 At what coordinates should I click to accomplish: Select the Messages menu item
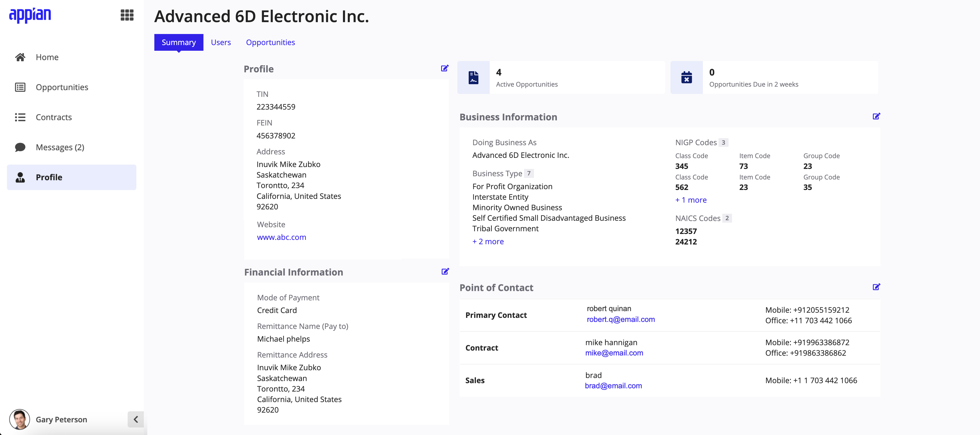(60, 147)
